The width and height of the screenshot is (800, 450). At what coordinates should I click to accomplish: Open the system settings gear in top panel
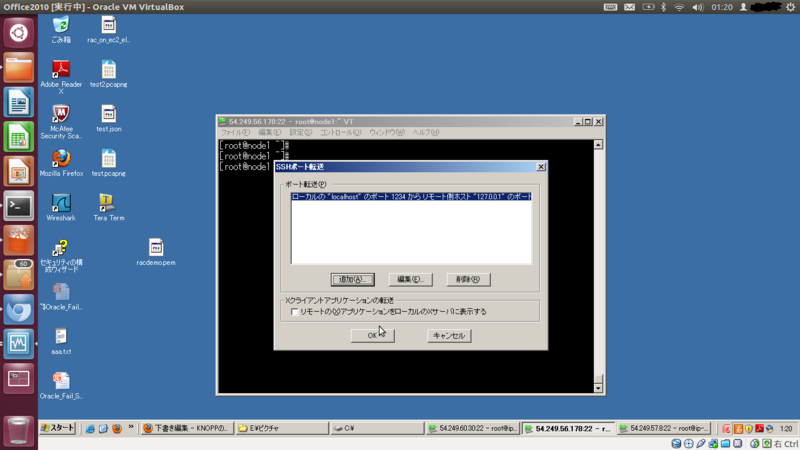click(791, 7)
